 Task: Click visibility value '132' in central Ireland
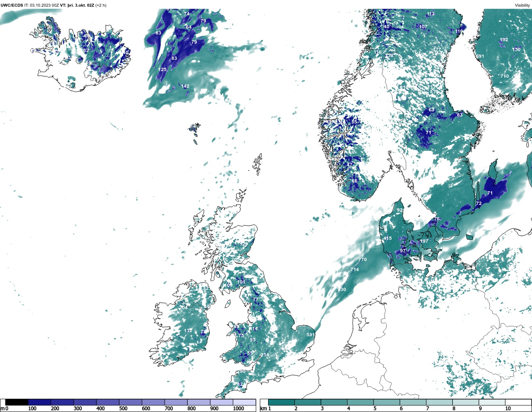(188, 331)
